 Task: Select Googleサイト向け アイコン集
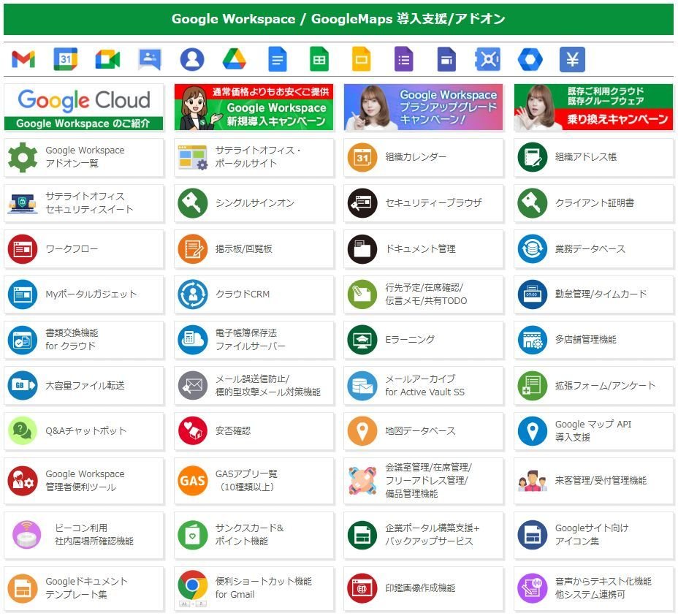pos(593,535)
